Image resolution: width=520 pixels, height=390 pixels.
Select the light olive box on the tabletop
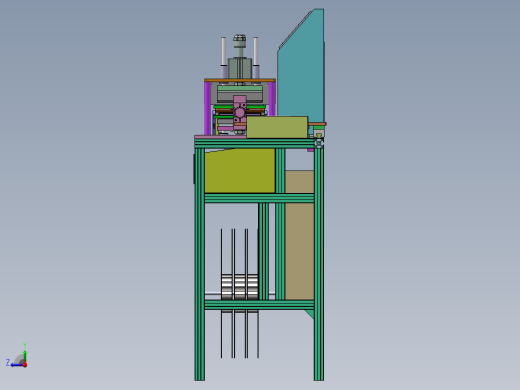pyautogui.click(x=277, y=127)
